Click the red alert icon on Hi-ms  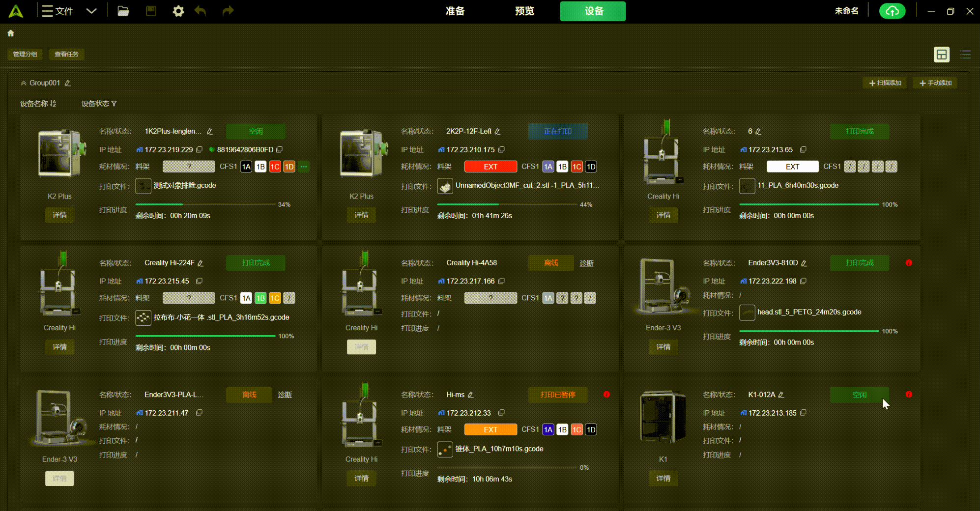point(606,395)
